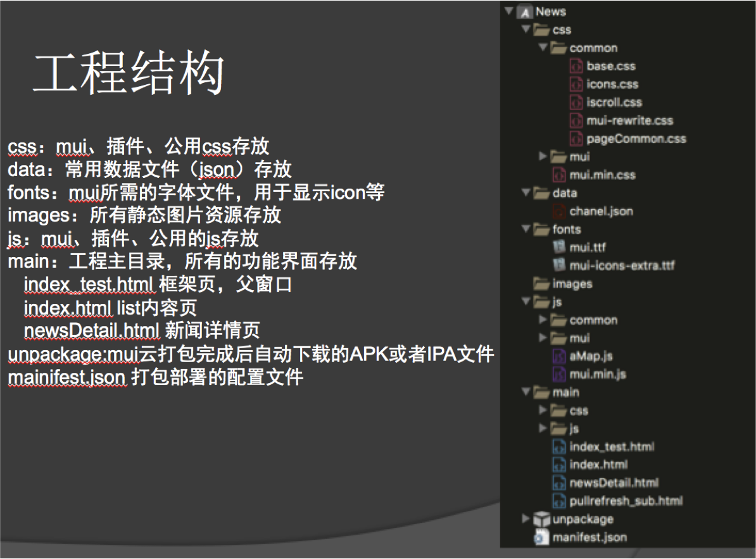756x559 pixels.
Task: Click the images folder icon
Action: tap(541, 284)
